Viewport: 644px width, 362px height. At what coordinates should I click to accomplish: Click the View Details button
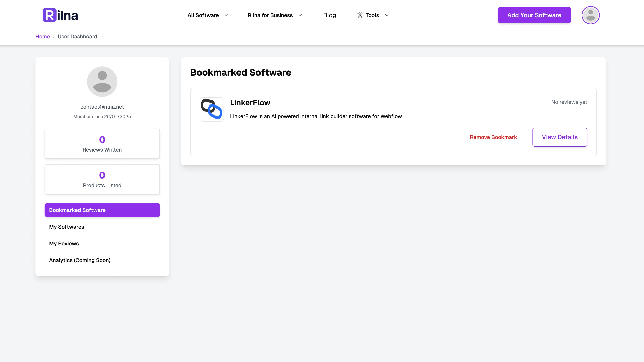(x=559, y=137)
